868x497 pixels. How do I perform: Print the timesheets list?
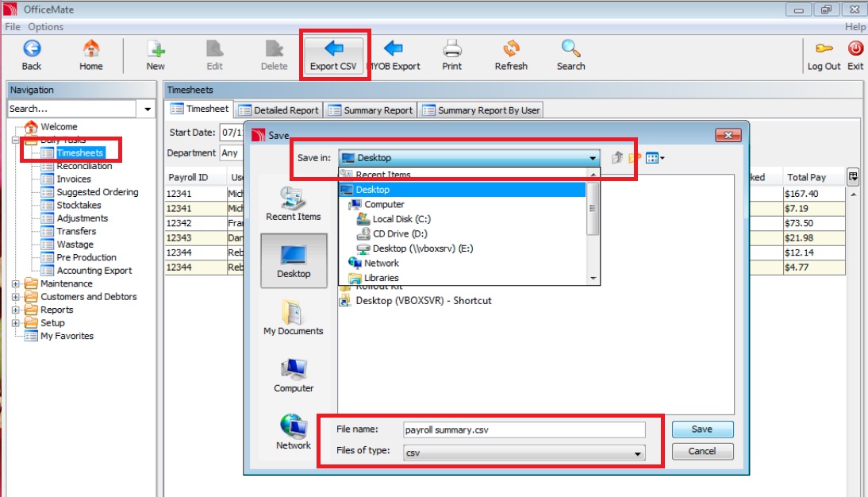point(451,55)
